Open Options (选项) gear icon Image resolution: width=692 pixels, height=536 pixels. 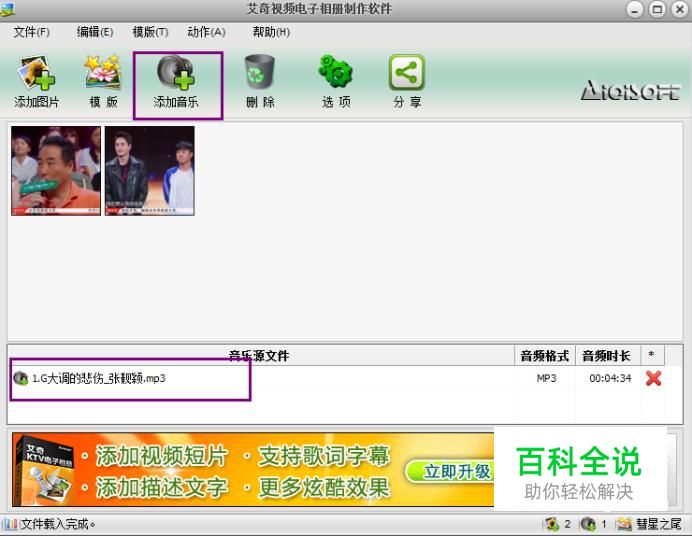(336, 71)
